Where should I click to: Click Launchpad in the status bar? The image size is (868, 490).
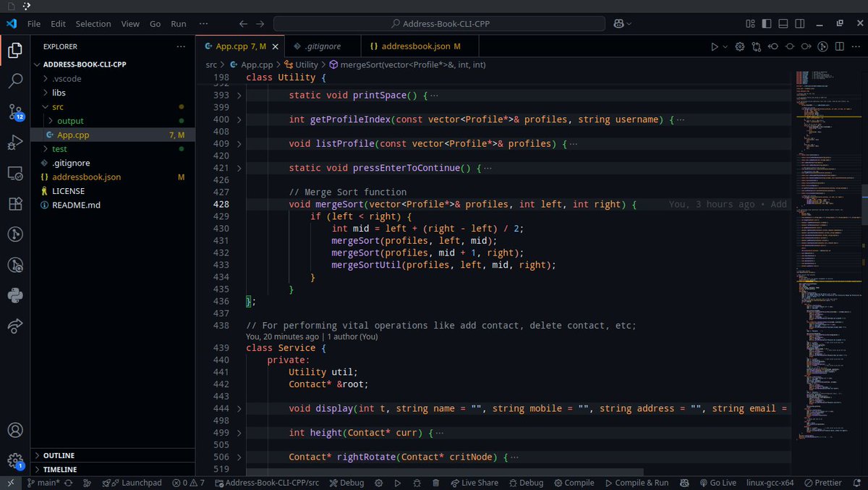click(132, 483)
